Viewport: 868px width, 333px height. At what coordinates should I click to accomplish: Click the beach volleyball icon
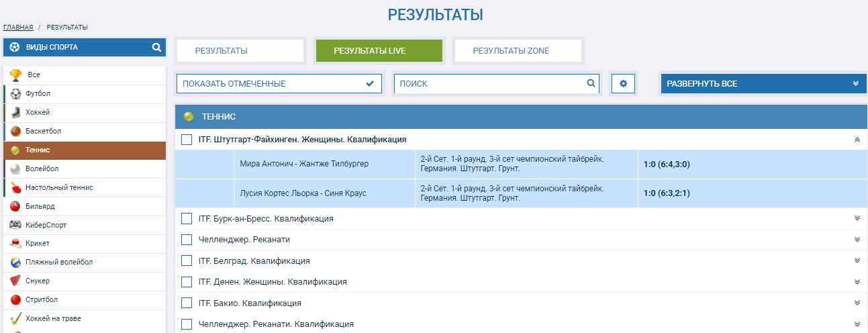pos(15,263)
